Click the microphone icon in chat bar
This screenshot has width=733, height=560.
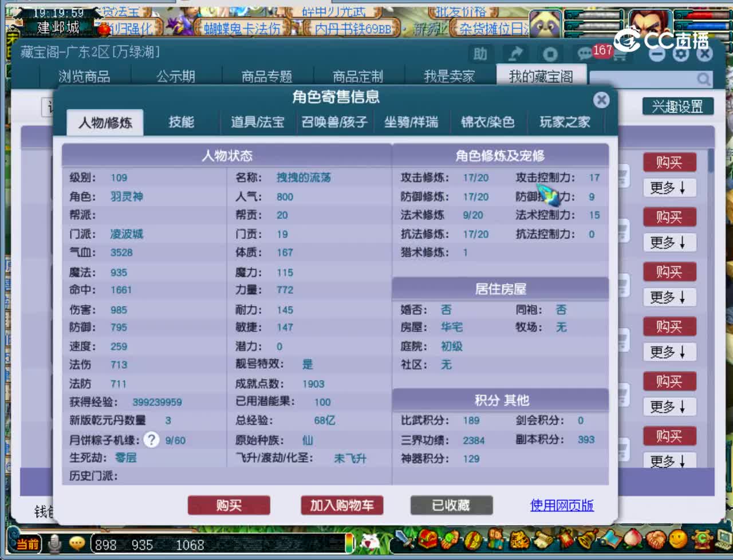55,543
